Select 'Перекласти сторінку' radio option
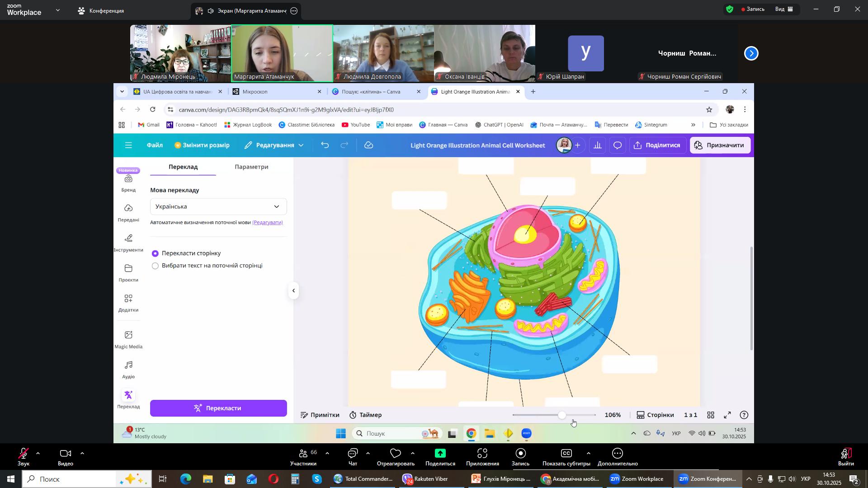Viewport: 868px width, 488px height. (156, 253)
